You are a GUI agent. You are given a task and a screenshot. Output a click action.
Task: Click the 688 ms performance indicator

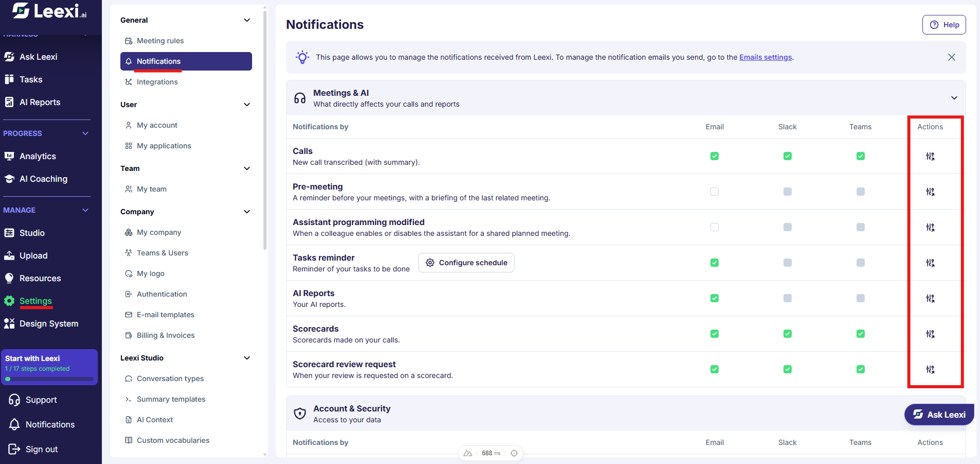click(x=491, y=453)
